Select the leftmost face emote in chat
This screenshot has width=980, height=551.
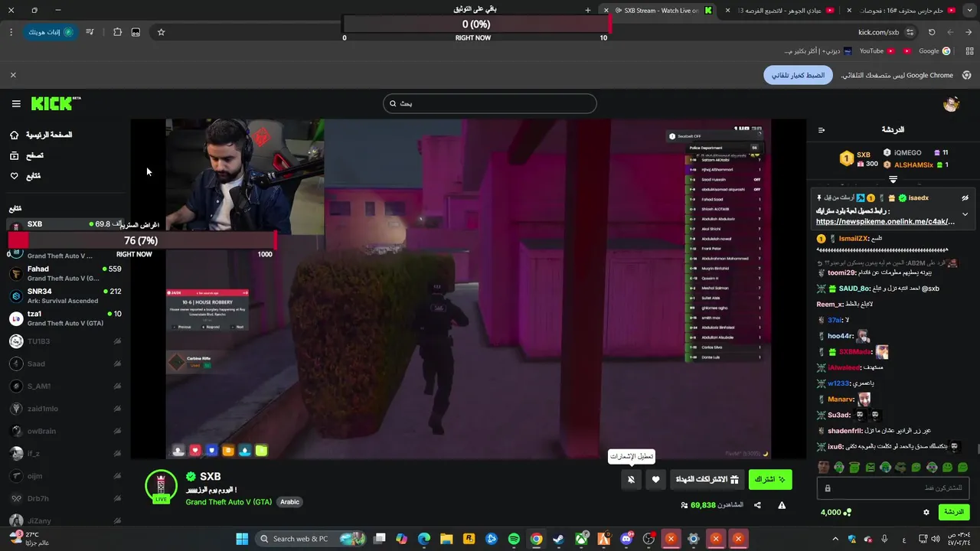(x=823, y=468)
